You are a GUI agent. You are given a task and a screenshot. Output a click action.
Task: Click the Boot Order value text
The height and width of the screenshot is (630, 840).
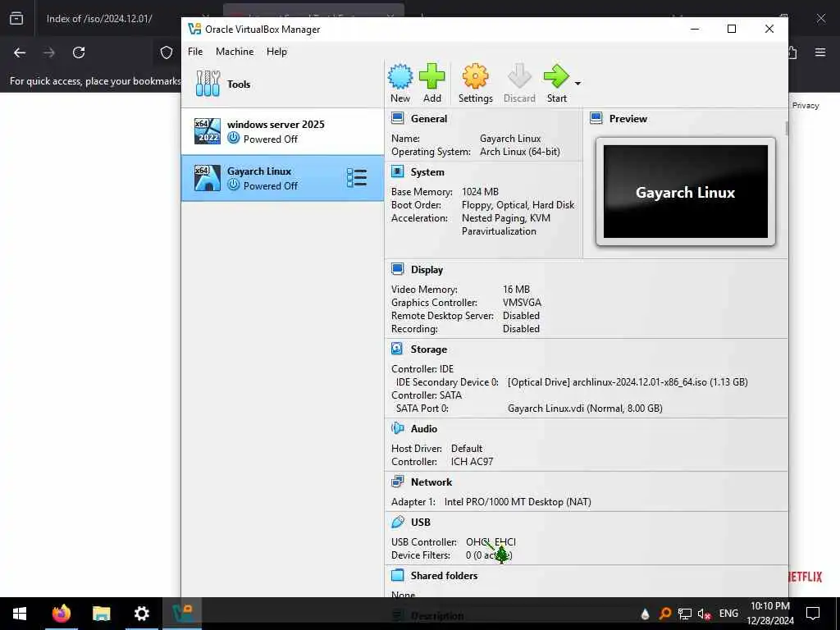pyautogui.click(x=518, y=205)
